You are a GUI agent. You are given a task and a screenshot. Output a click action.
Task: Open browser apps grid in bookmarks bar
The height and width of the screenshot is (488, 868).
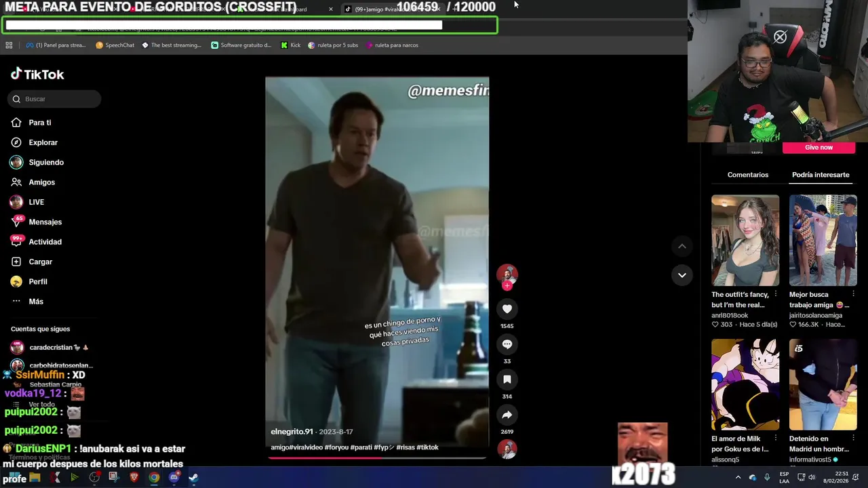click(x=9, y=45)
